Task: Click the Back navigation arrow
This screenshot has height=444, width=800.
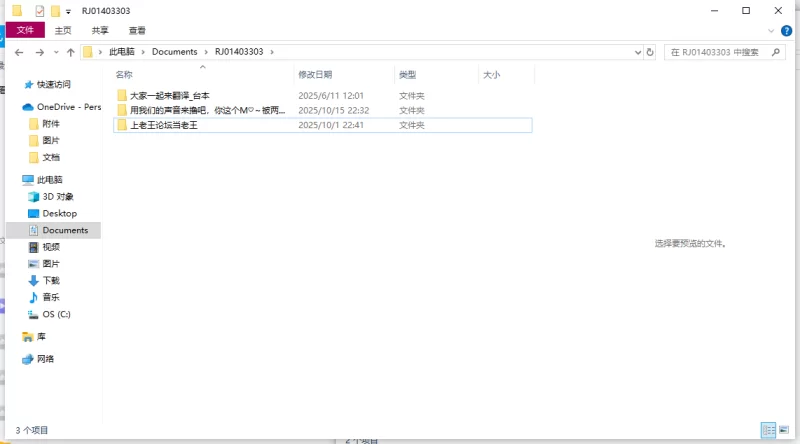Action: click(x=19, y=52)
